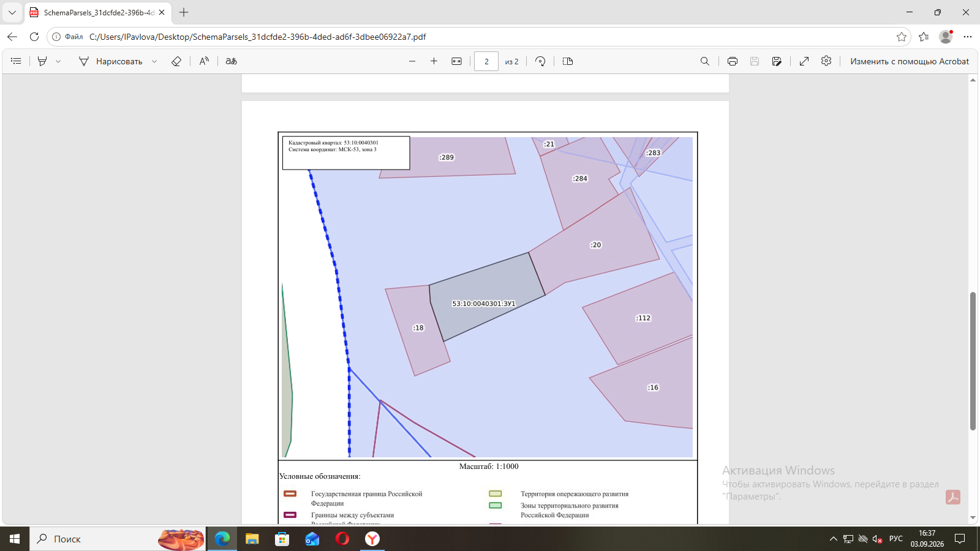Click the page number input field
The image size is (980, 551).
[486, 61]
